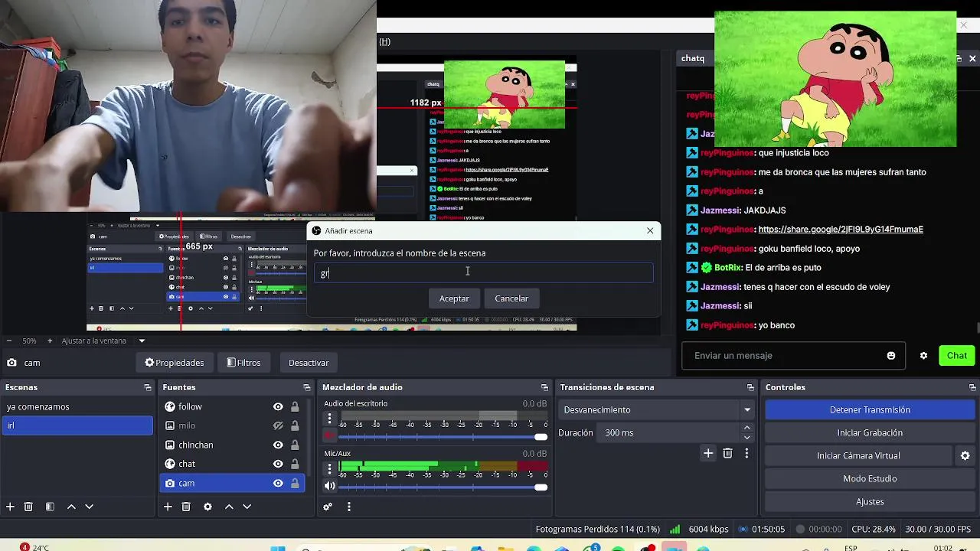This screenshot has height=551, width=980.
Task: Zoom in the preview with plus icon
Action: [50, 341]
